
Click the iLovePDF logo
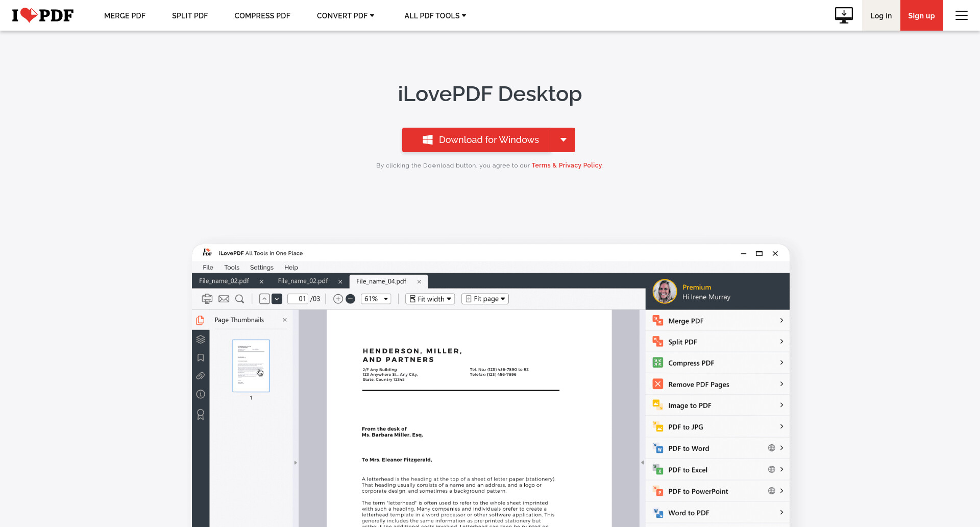point(43,15)
